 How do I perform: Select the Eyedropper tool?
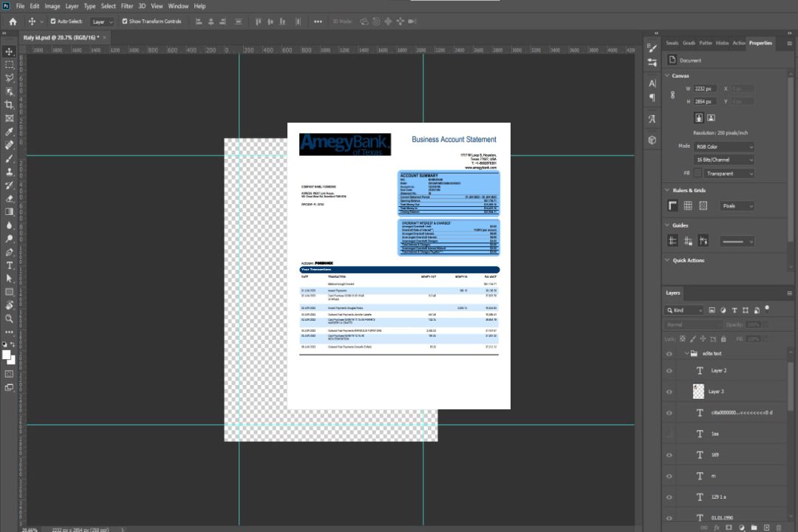pyautogui.click(x=9, y=132)
